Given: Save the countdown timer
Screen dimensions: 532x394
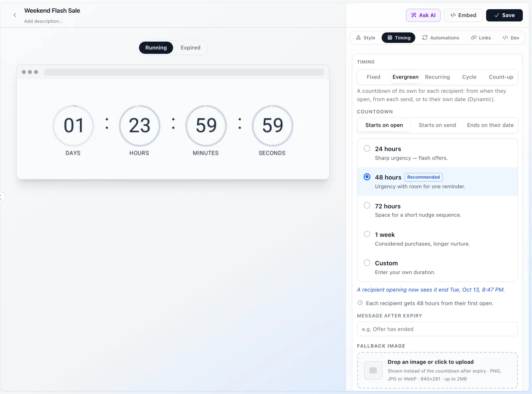Looking at the screenshot, I should [x=504, y=15].
